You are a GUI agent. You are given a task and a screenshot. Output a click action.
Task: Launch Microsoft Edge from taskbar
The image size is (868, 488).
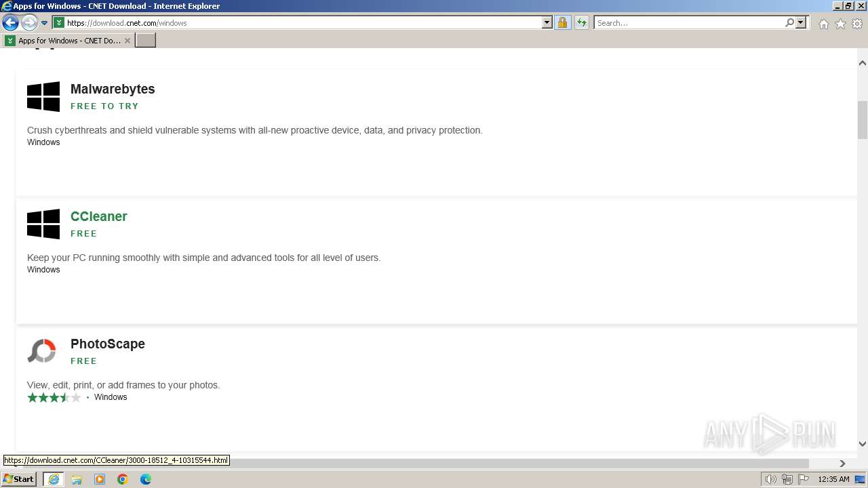(x=146, y=479)
